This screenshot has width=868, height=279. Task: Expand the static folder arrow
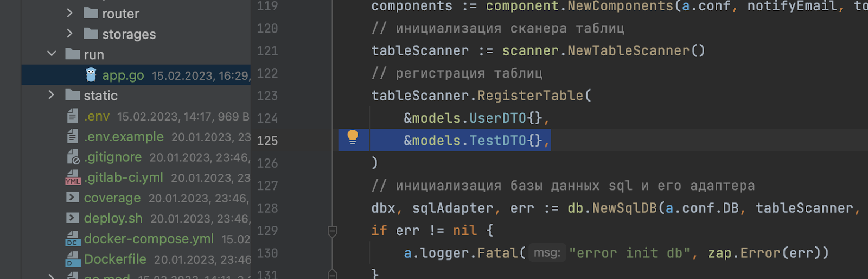point(52,95)
